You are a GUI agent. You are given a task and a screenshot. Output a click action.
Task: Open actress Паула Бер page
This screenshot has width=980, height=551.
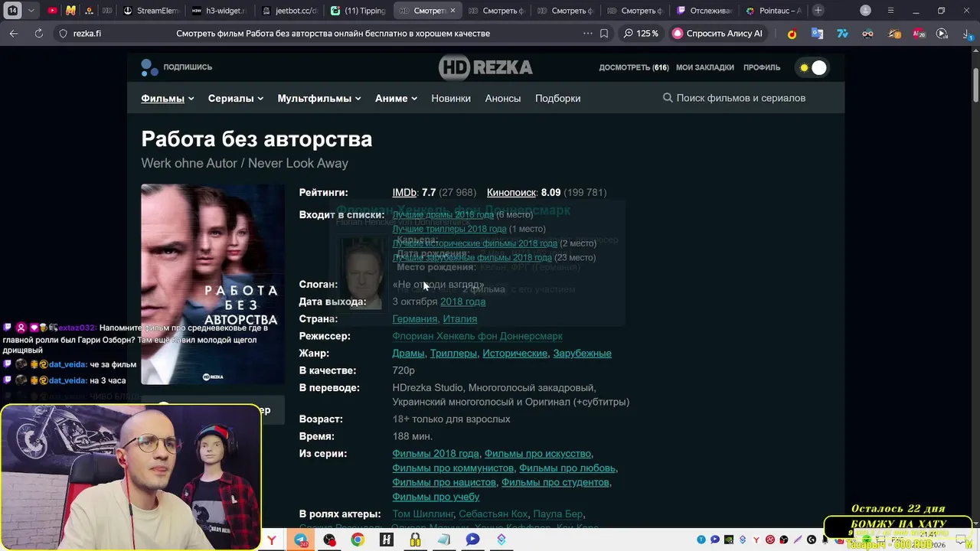pyautogui.click(x=557, y=514)
